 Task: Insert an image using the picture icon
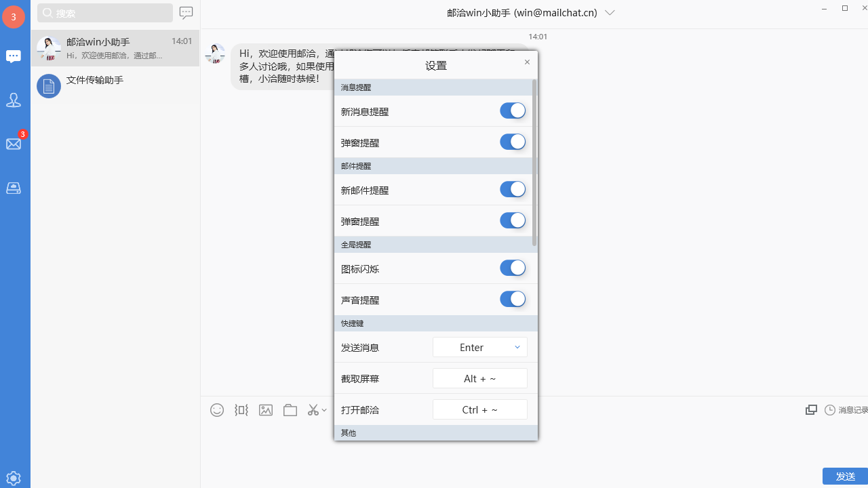tap(265, 409)
